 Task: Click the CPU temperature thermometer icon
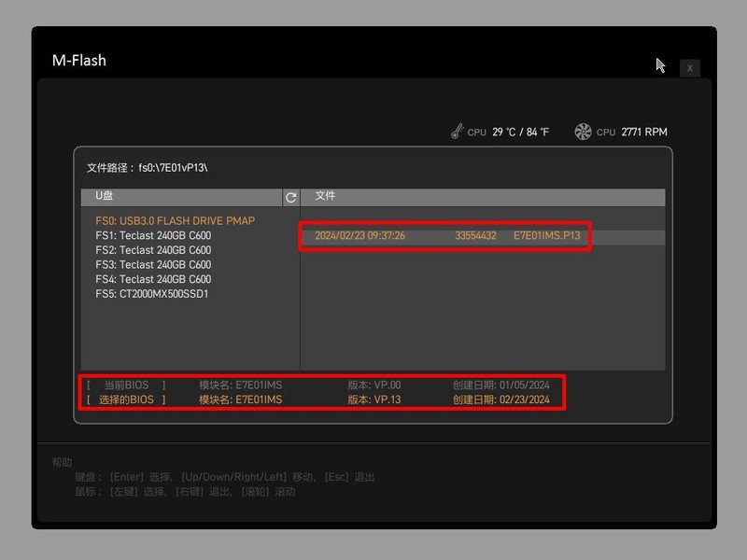click(457, 132)
